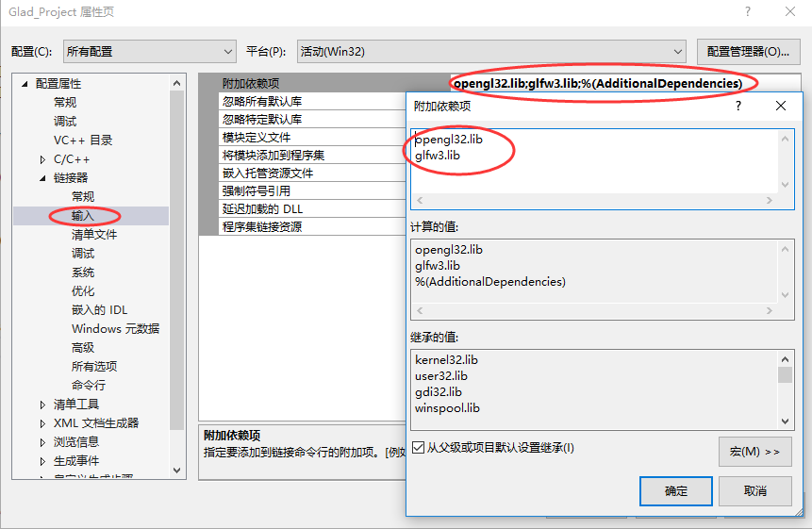812x529 pixels.
Task: Click the 宏(M) >> button
Action: [x=755, y=452]
